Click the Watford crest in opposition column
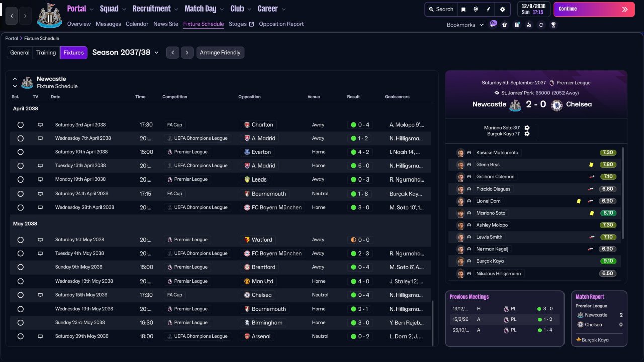Viewport: 644px width, 362px height. (x=247, y=240)
